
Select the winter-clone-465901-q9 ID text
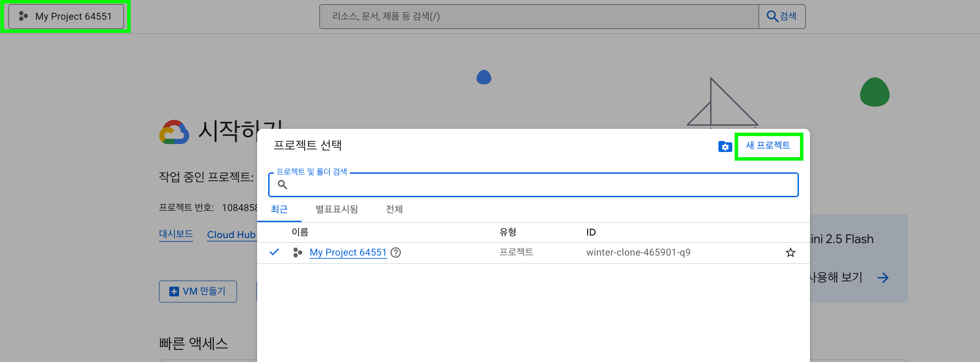(638, 253)
